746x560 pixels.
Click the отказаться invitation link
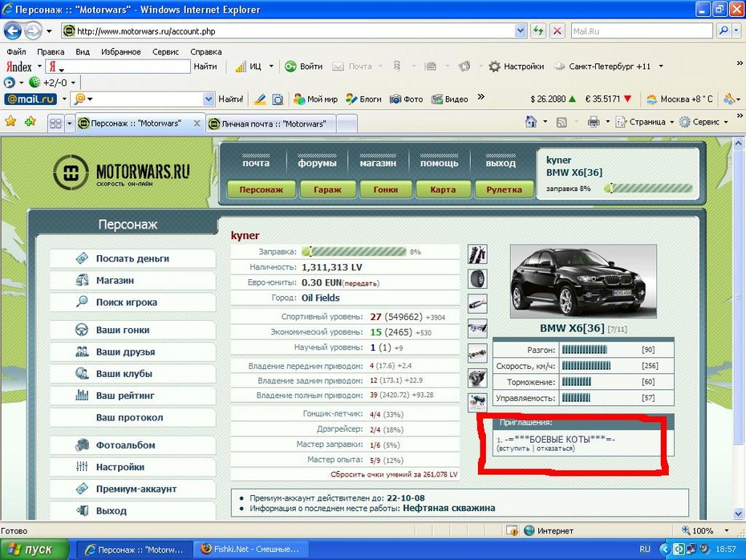[x=555, y=448]
